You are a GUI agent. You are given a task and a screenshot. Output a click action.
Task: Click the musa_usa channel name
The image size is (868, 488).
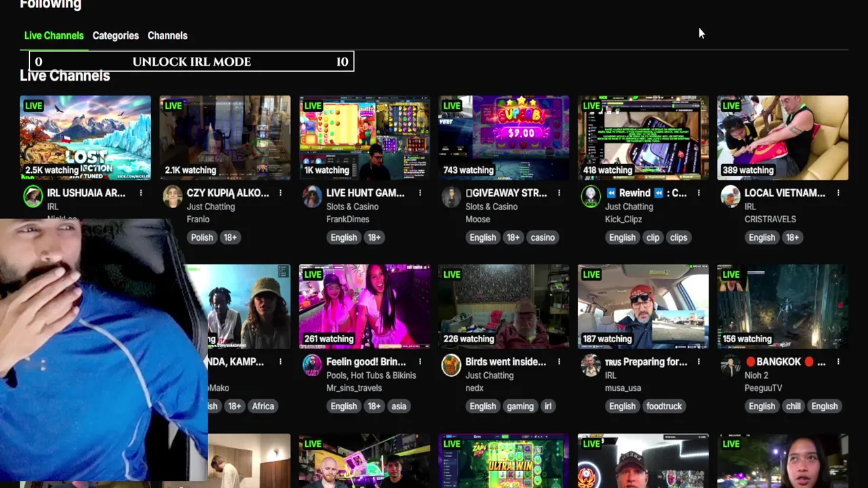tap(623, 388)
